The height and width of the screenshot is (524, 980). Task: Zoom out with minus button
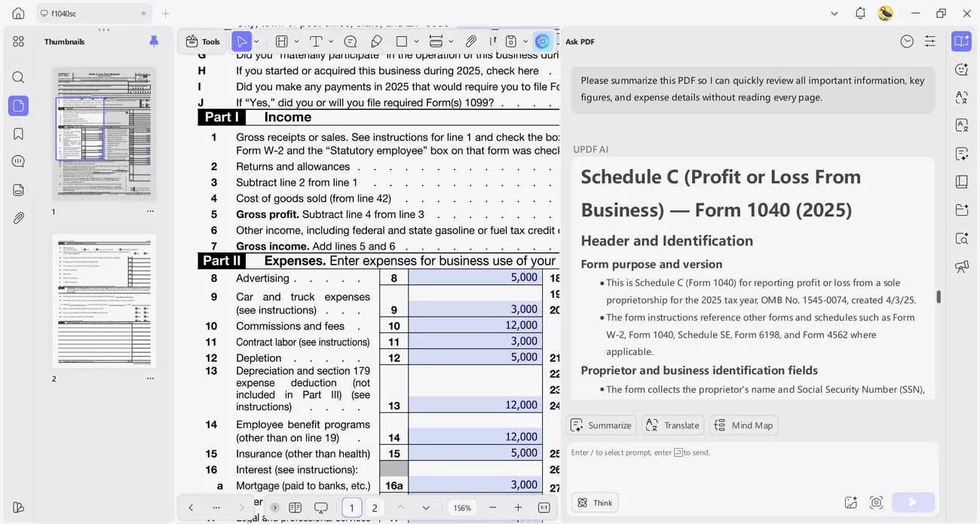point(492,507)
